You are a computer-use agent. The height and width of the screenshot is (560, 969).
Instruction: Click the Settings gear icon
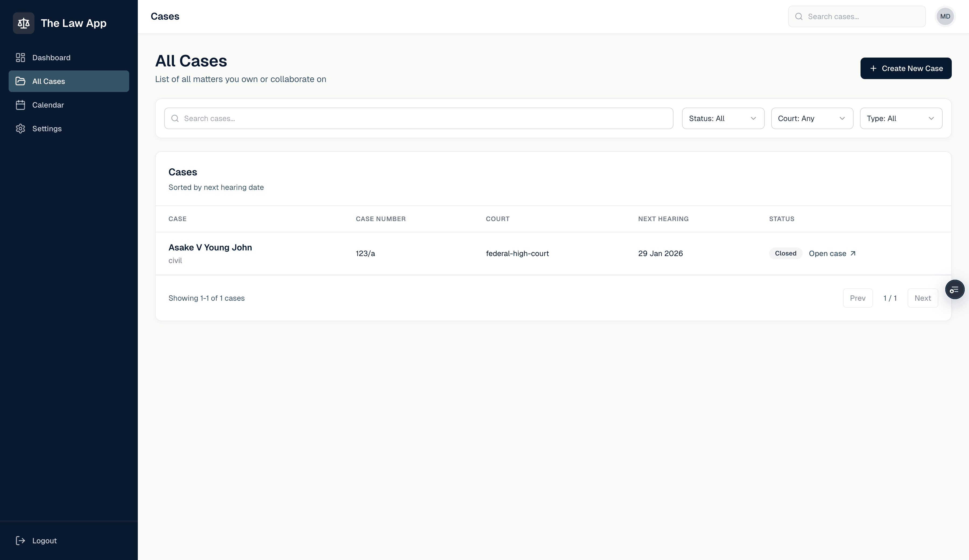(20, 129)
